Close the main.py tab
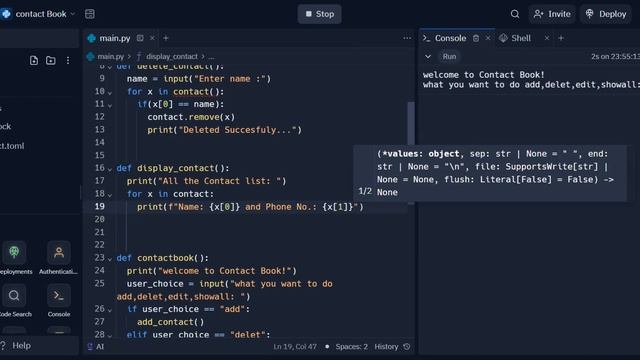This screenshot has width=640, height=360. 152,38
